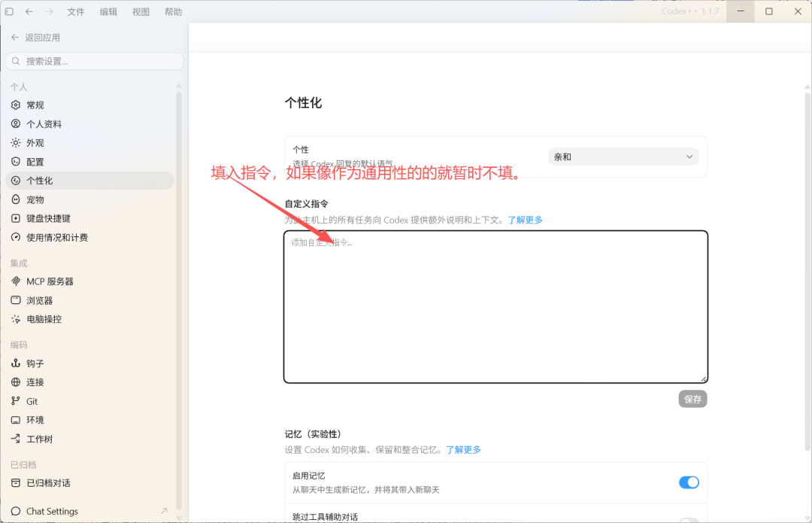Open Chat Settings external arrow
812x523 pixels.
pos(164,511)
